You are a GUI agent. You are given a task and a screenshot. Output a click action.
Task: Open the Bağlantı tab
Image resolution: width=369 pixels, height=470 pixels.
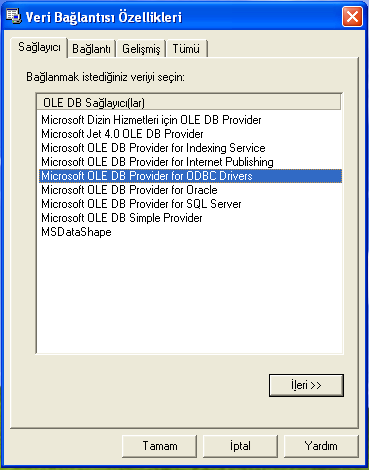(x=91, y=49)
